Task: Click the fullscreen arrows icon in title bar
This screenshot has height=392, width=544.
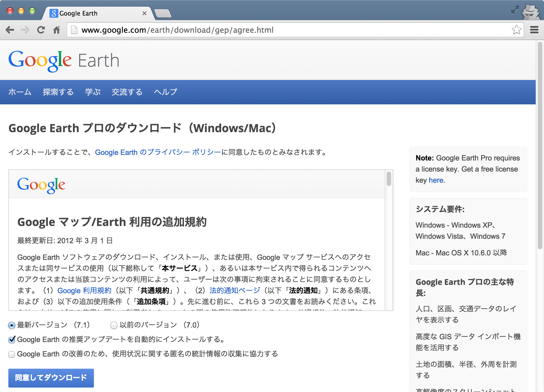Action: point(515,10)
